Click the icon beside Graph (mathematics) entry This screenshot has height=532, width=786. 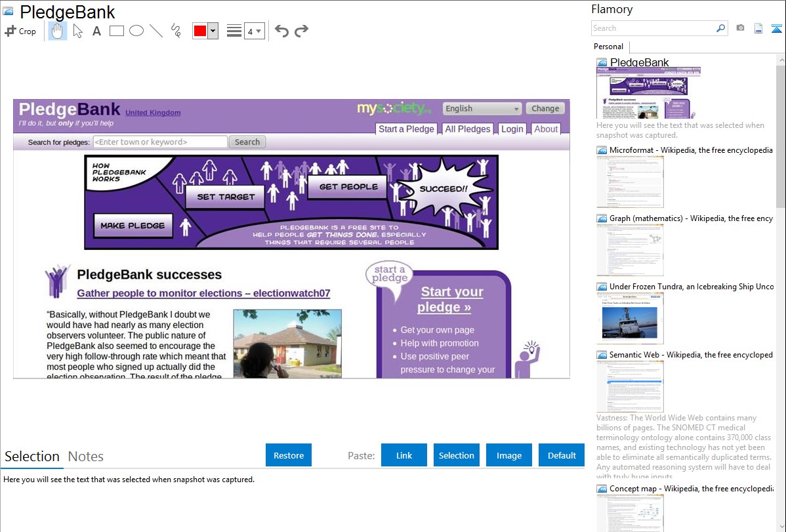602,218
